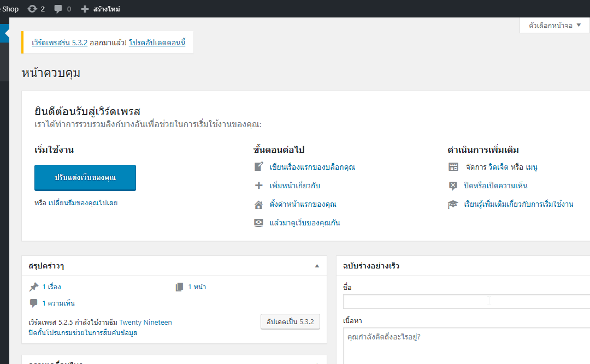Click the เริ่มใช้งาน column heading
The image size is (590, 364).
(54, 150)
